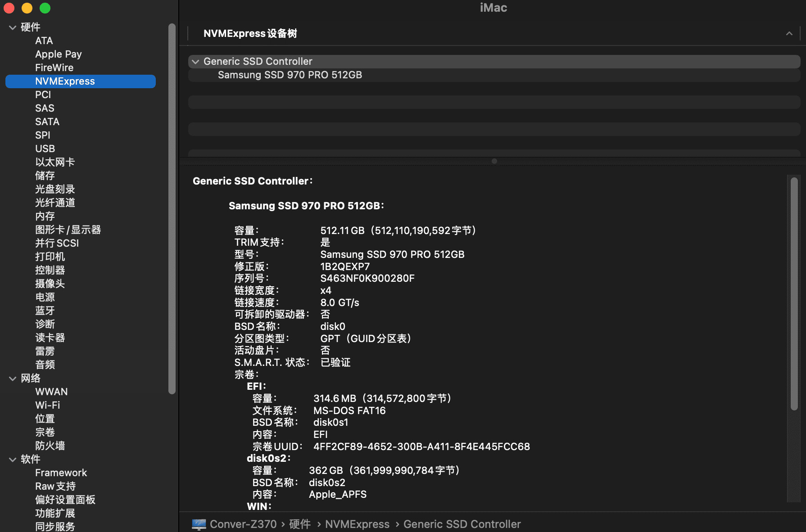Open WWAN under network section

[x=51, y=392]
